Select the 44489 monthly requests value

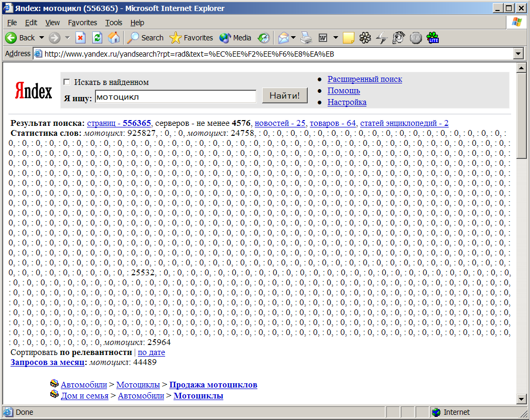pyautogui.click(x=145, y=362)
